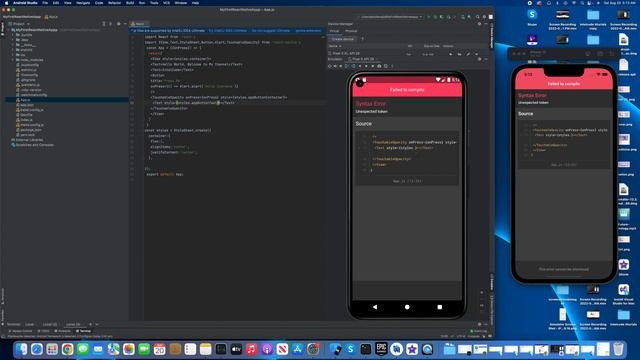Screen dimensions: 640x360
Task: Open the Navigate menu
Action: (83, 3)
